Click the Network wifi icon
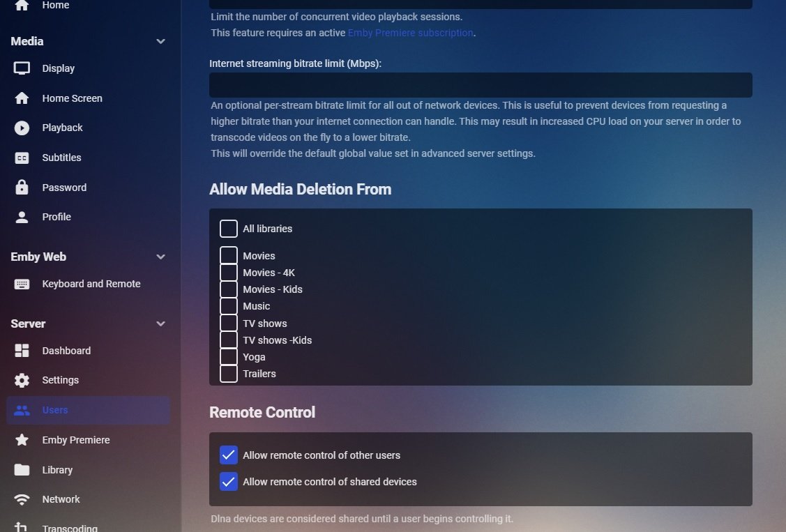Image resolution: width=786 pixels, height=532 pixels. pos(22,499)
